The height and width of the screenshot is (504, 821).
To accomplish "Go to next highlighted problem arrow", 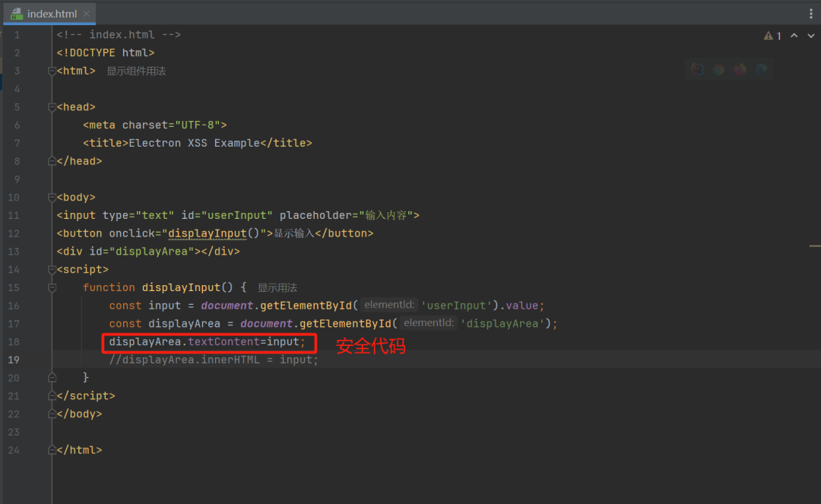I will pyautogui.click(x=810, y=36).
